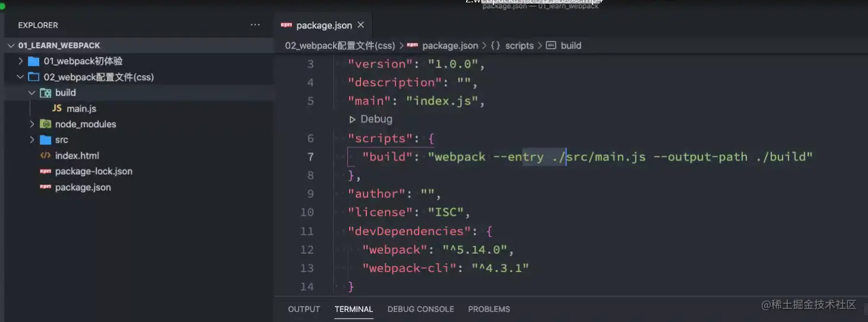Collapse 02_webpack配置文件(css) folder chevron
Image resolution: width=868 pixels, height=322 pixels.
[x=21, y=77]
